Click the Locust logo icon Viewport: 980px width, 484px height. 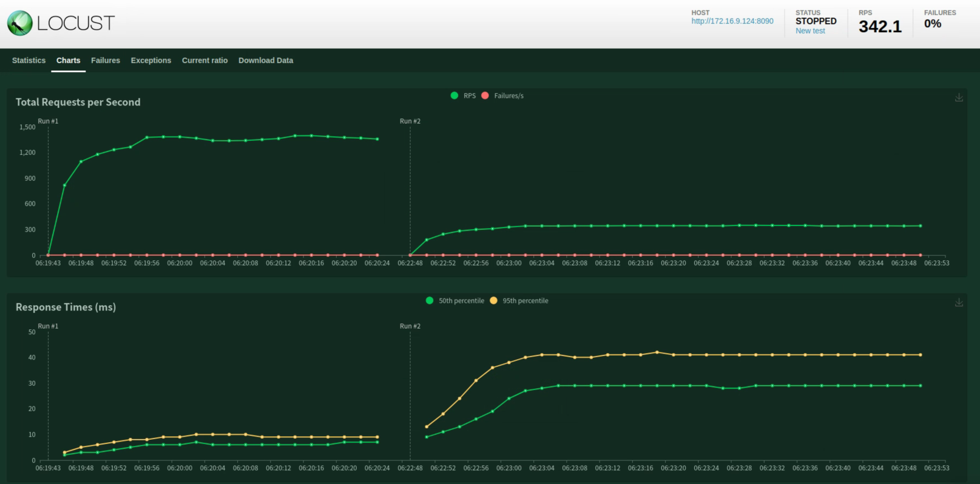[x=20, y=23]
